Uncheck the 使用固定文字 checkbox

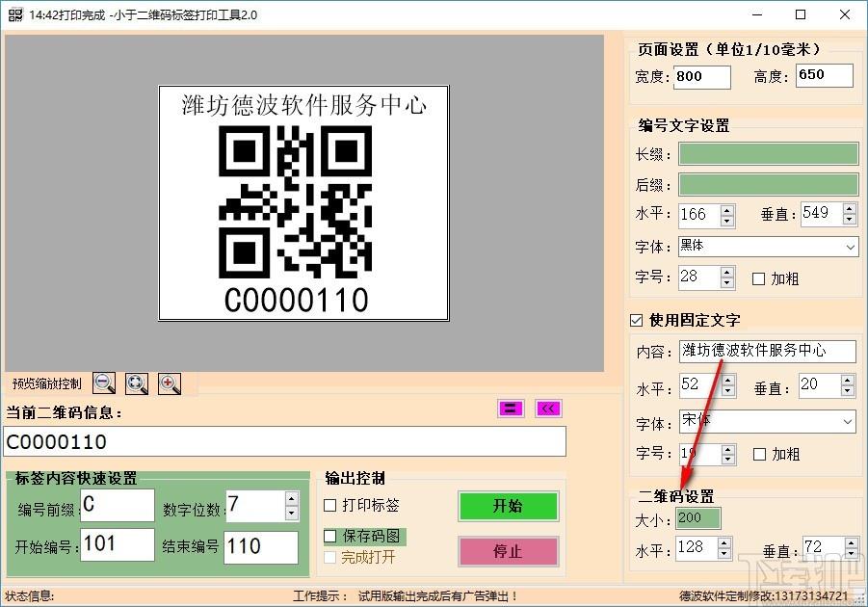click(636, 320)
